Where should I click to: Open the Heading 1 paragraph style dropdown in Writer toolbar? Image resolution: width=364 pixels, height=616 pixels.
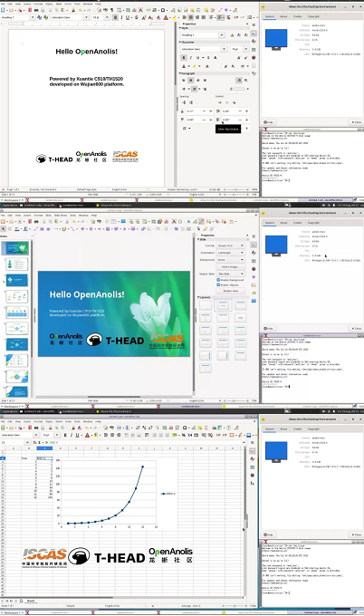[x=33, y=18]
